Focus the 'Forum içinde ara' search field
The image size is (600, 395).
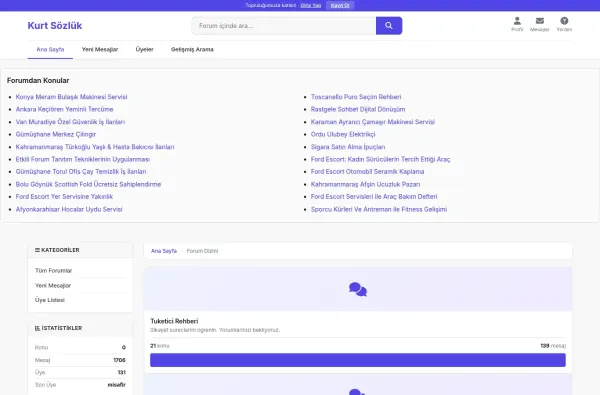tap(284, 26)
